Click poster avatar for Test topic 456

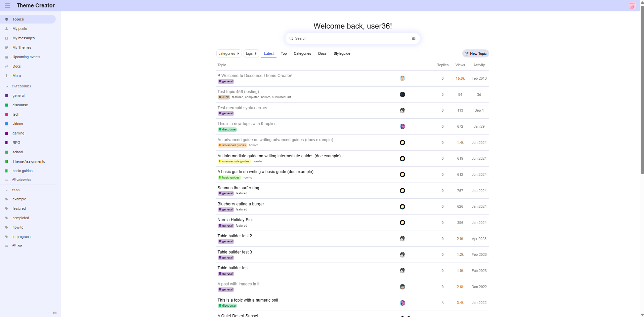click(x=402, y=94)
